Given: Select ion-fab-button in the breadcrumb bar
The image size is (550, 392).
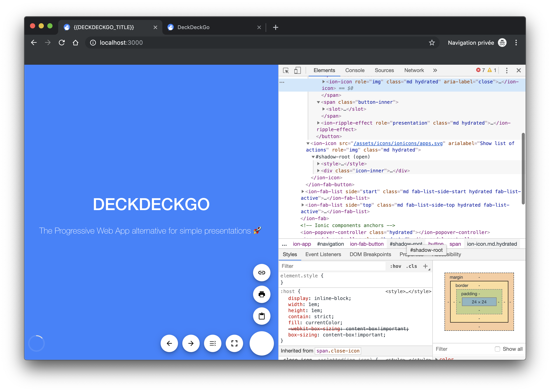Looking at the screenshot, I should [366, 244].
